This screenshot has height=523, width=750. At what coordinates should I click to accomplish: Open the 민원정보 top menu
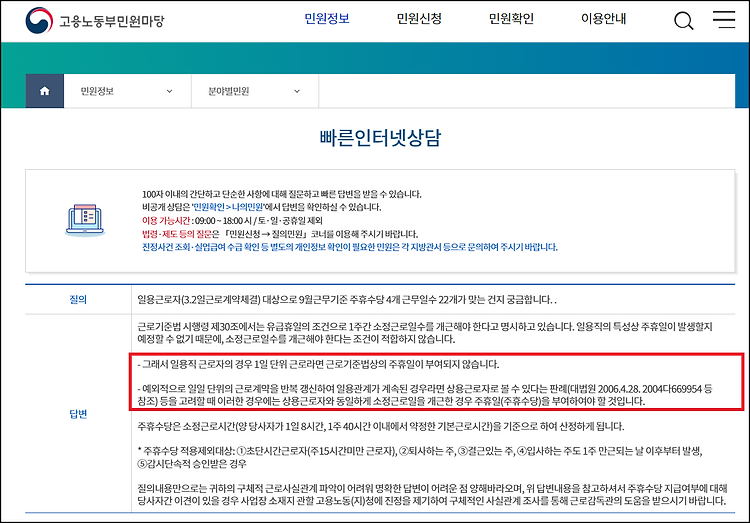[x=327, y=19]
